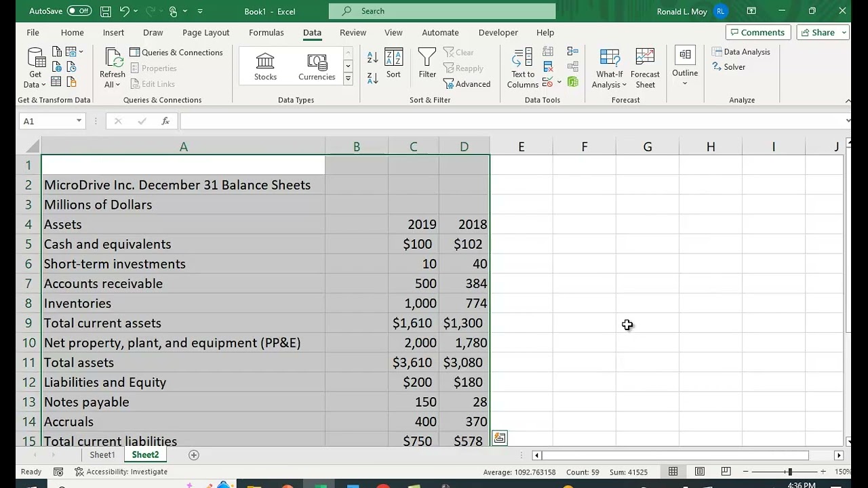The width and height of the screenshot is (868, 488).
Task: Click the Remove Duplicates icon
Action: click(x=548, y=67)
